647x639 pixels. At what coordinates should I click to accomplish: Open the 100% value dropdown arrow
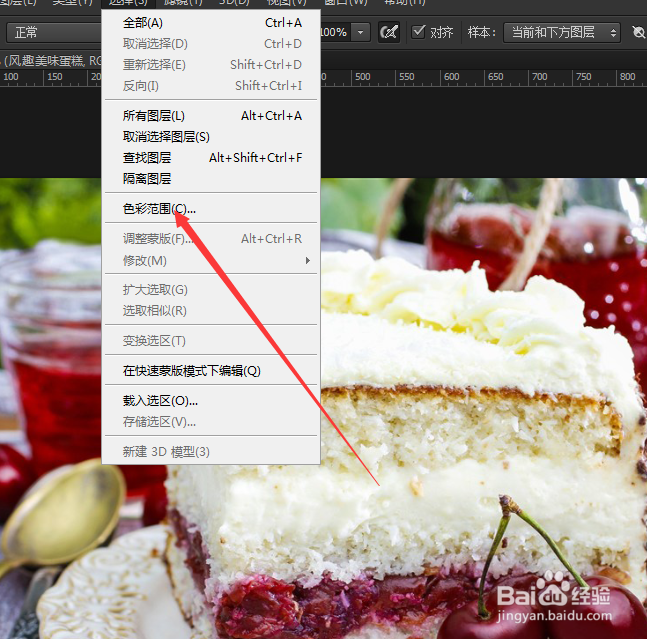[361, 32]
